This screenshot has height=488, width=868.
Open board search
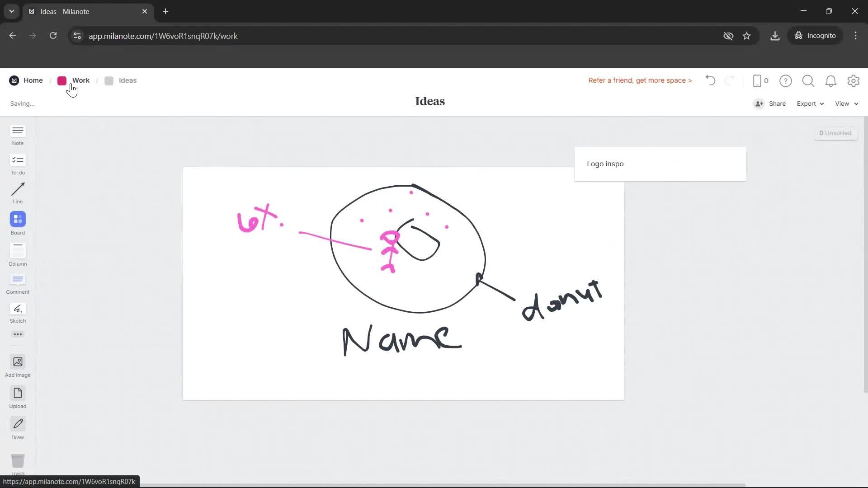pyautogui.click(x=808, y=80)
